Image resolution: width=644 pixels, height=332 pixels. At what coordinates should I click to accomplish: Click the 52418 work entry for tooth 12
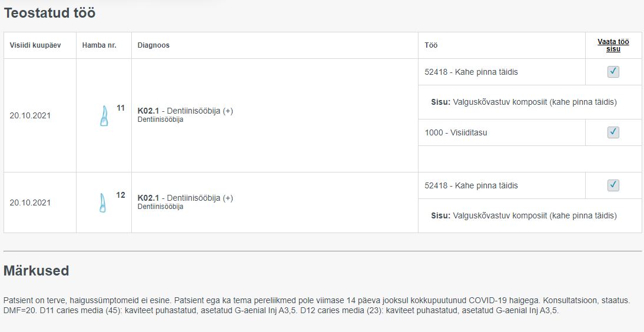click(471, 186)
